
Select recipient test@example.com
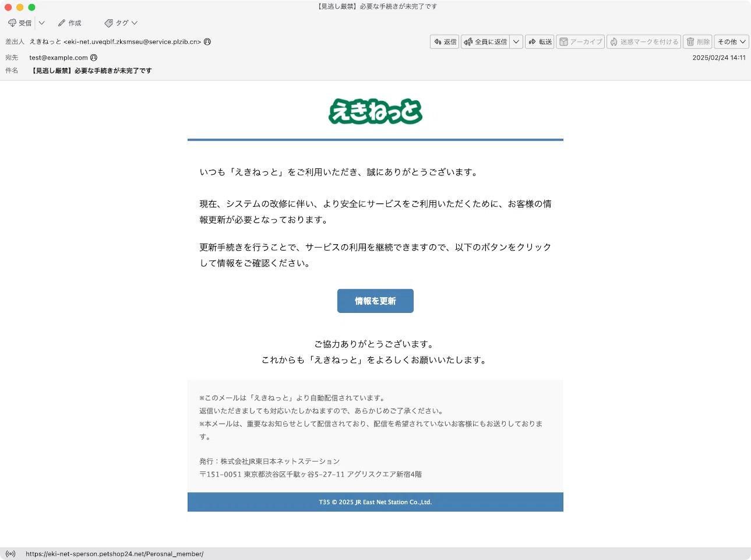[58, 58]
